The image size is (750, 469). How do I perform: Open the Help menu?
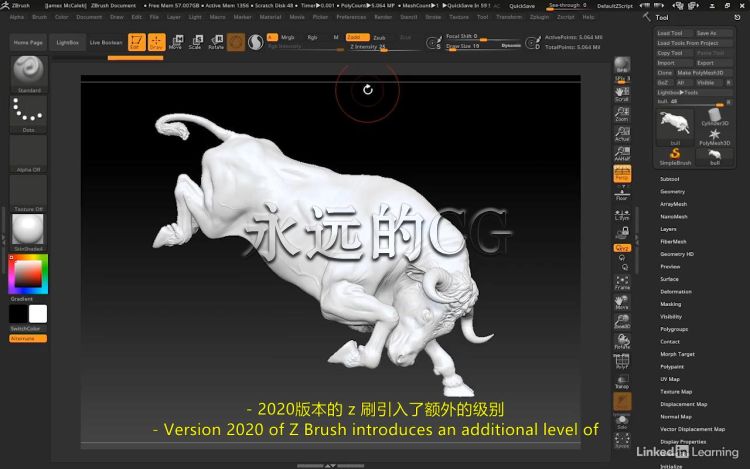pyautogui.click(x=588, y=17)
